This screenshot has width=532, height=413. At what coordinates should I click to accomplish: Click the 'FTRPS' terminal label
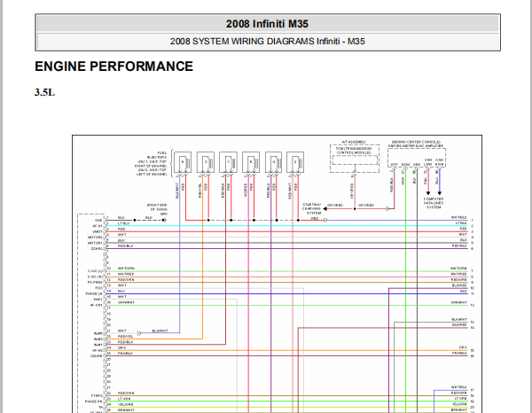tap(97, 395)
